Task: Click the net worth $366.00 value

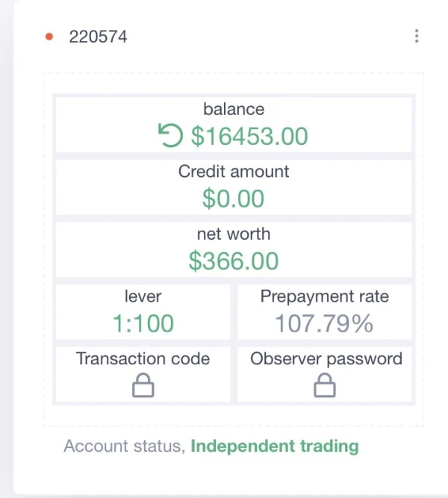Action: (x=234, y=261)
